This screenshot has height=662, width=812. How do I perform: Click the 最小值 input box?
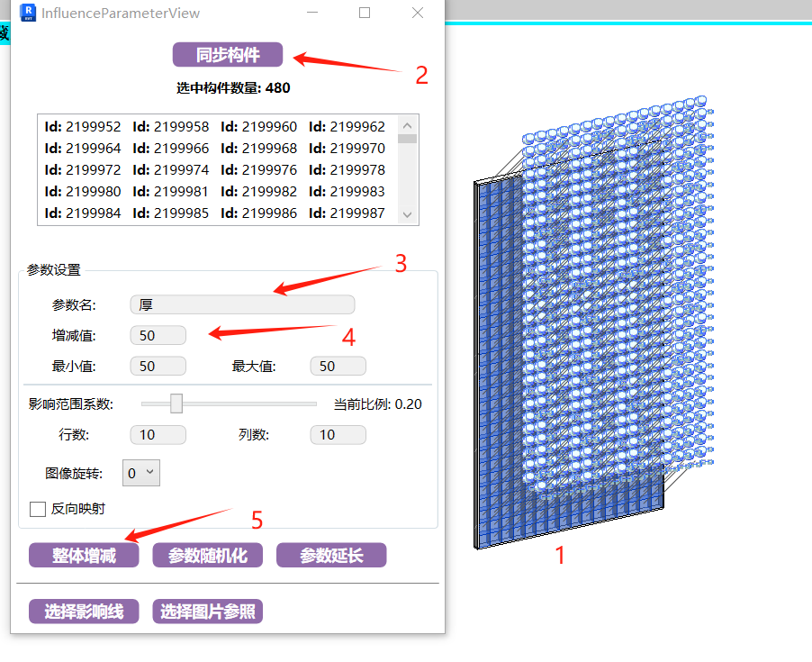click(x=158, y=367)
